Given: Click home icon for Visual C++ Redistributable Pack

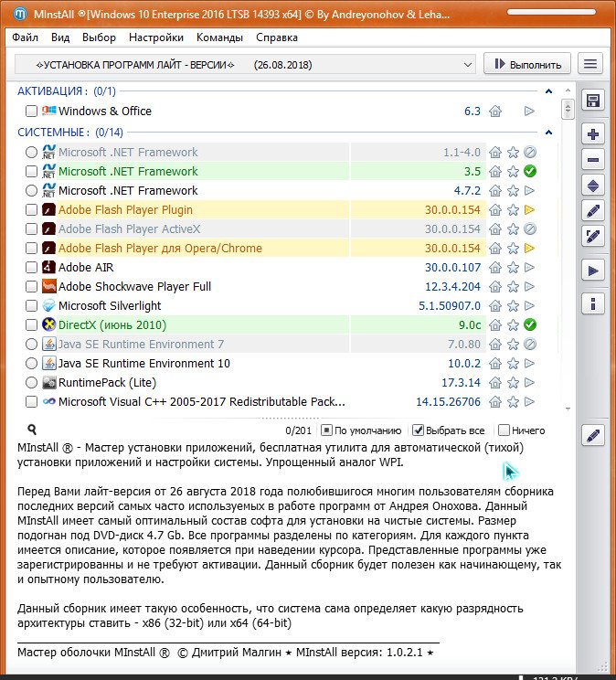Looking at the screenshot, I should point(495,402).
